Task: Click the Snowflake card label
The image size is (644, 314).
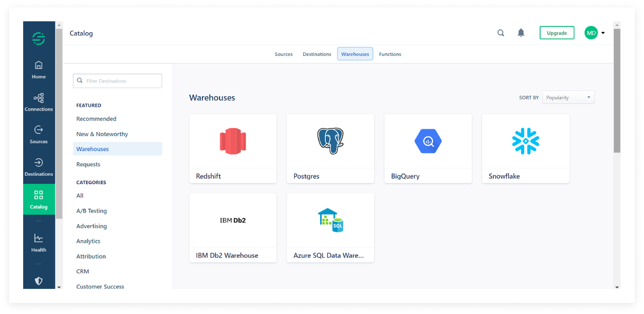Action: (x=504, y=176)
